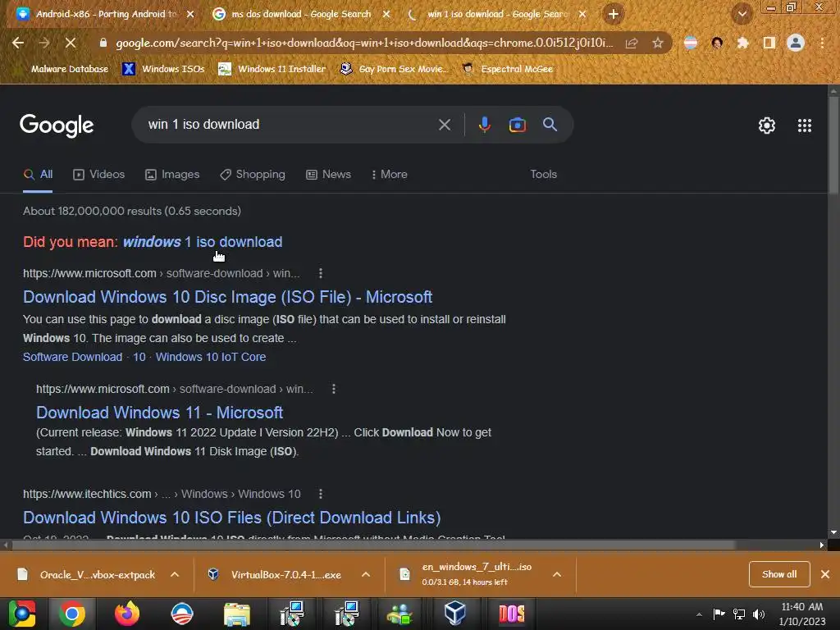Click into the Google search field
The image size is (840, 630).
pyautogui.click(x=290, y=125)
